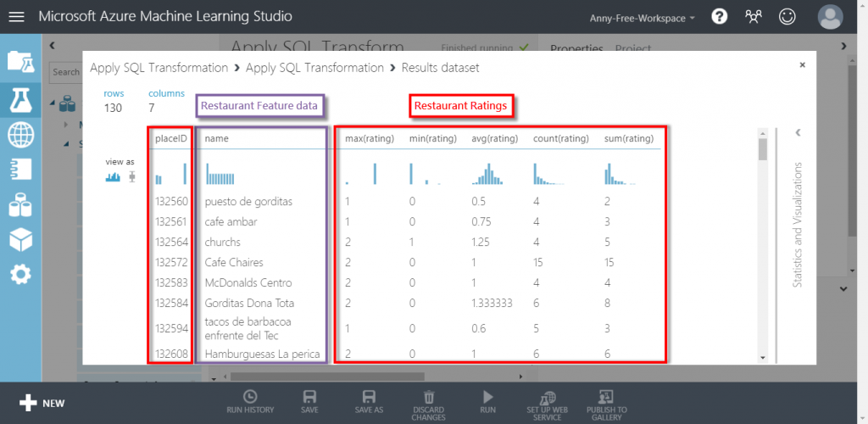The height and width of the screenshot is (424, 868).
Task: Click the first Apply SQL Transformation breadcrumb
Action: coord(159,68)
